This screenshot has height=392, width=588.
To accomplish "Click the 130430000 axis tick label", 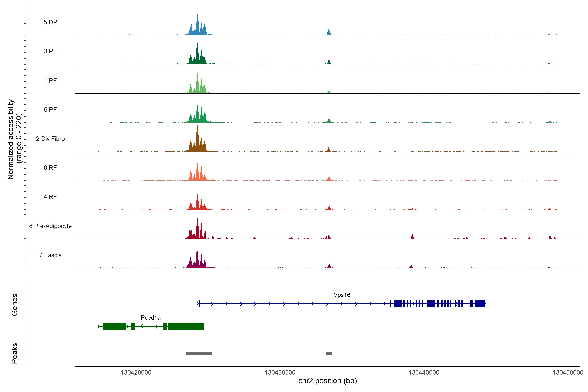I will (x=280, y=373).
